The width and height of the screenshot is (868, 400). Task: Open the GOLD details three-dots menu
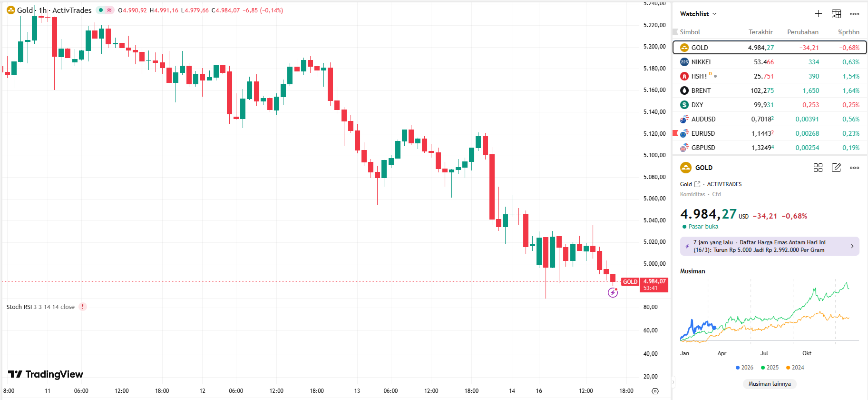click(x=854, y=168)
